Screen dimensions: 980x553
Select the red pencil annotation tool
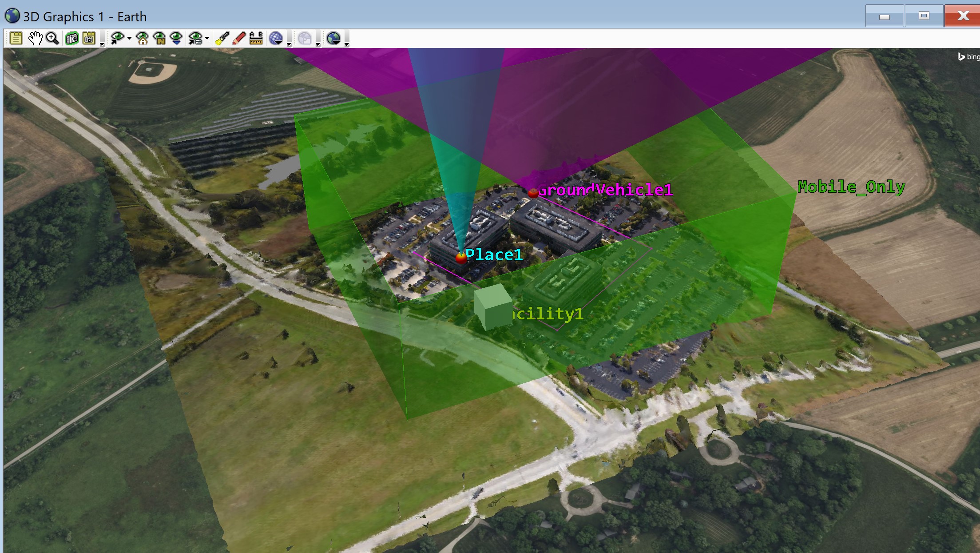pyautogui.click(x=239, y=39)
